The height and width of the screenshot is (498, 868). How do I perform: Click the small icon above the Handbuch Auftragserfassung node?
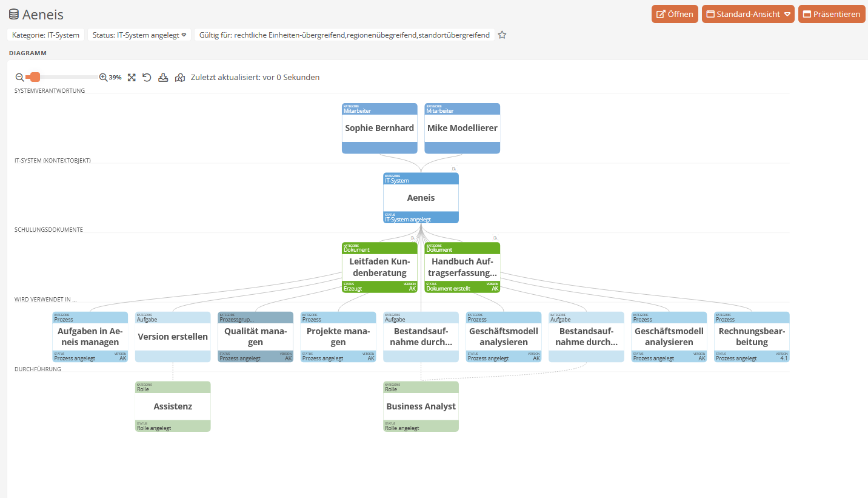(x=495, y=238)
